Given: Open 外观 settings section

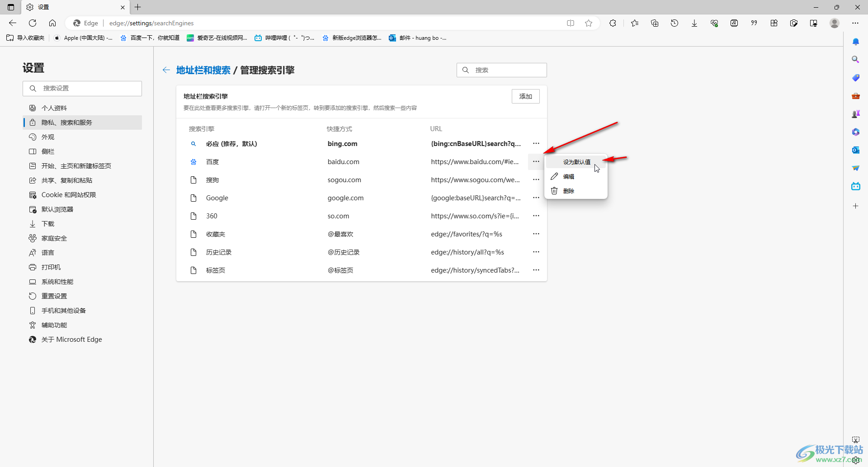Looking at the screenshot, I should pyautogui.click(x=82, y=137).
